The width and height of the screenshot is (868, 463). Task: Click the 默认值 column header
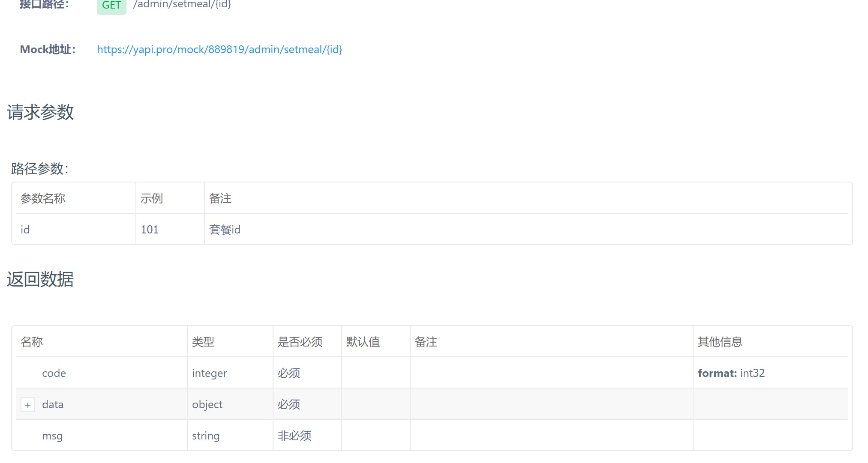pyautogui.click(x=363, y=342)
